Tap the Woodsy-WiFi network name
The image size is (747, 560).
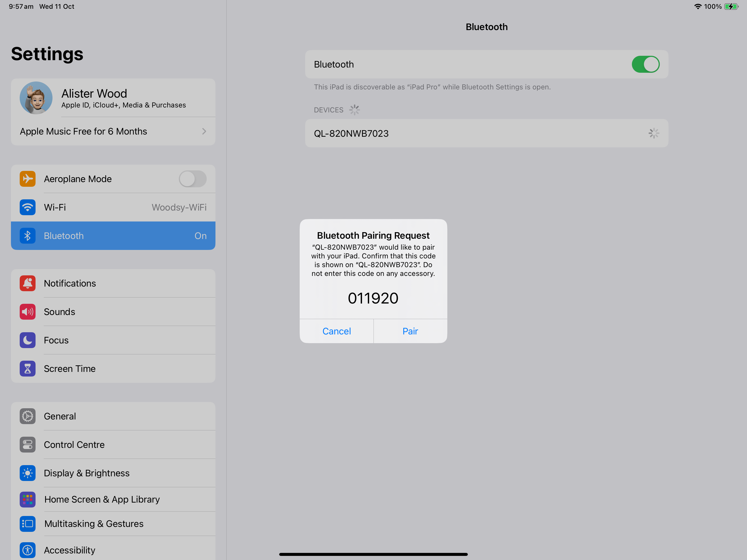[x=179, y=207]
